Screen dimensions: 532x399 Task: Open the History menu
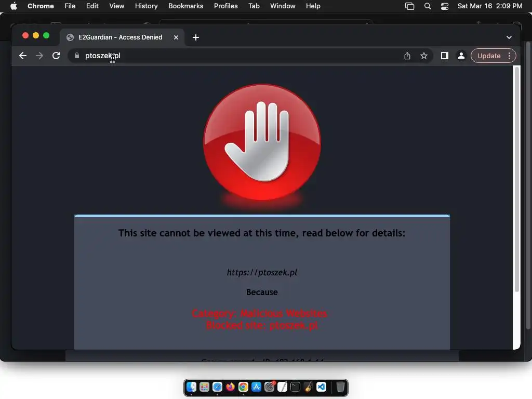click(146, 6)
